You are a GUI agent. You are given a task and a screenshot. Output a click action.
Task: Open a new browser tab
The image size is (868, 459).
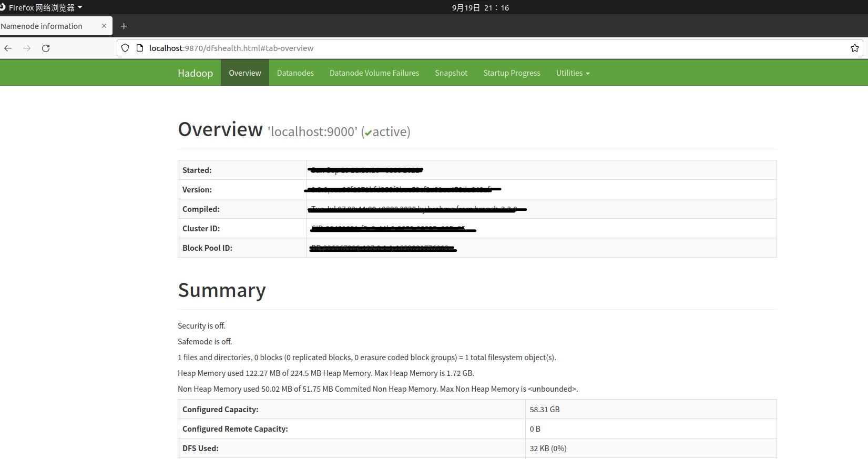[x=124, y=26]
